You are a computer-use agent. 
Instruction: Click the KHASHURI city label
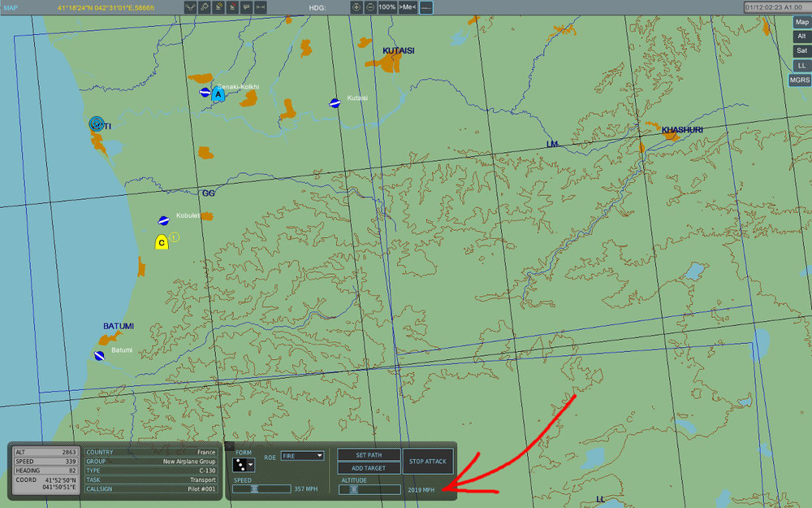coord(682,129)
